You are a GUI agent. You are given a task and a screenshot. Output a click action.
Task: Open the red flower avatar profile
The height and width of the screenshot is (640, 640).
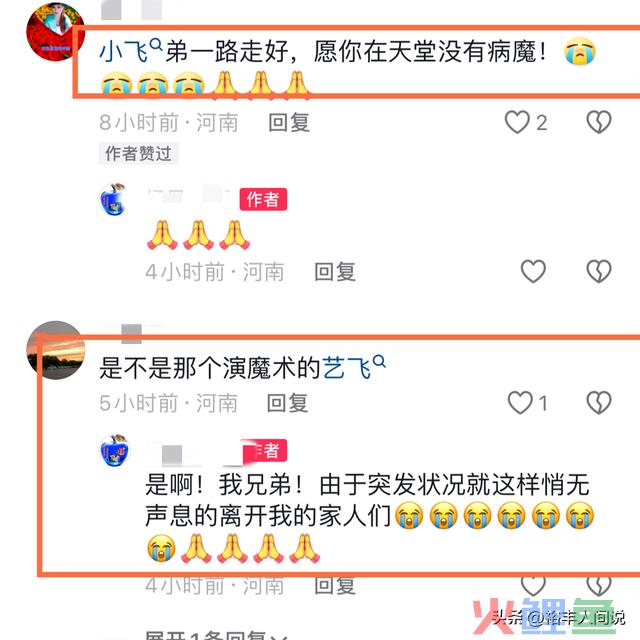pyautogui.click(x=56, y=31)
